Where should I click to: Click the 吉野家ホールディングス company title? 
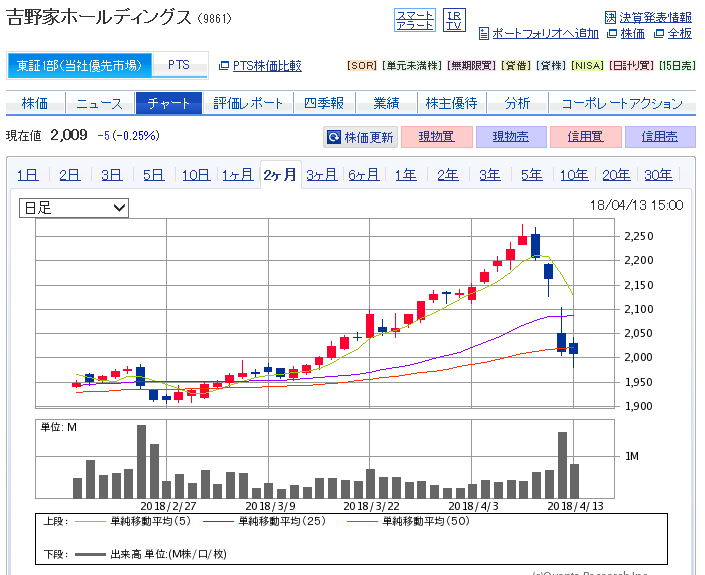[x=99, y=18]
